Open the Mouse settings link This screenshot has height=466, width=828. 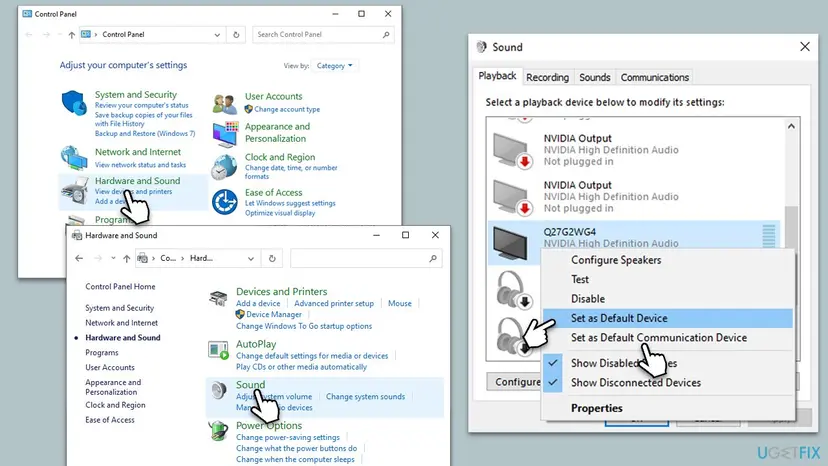[399, 303]
